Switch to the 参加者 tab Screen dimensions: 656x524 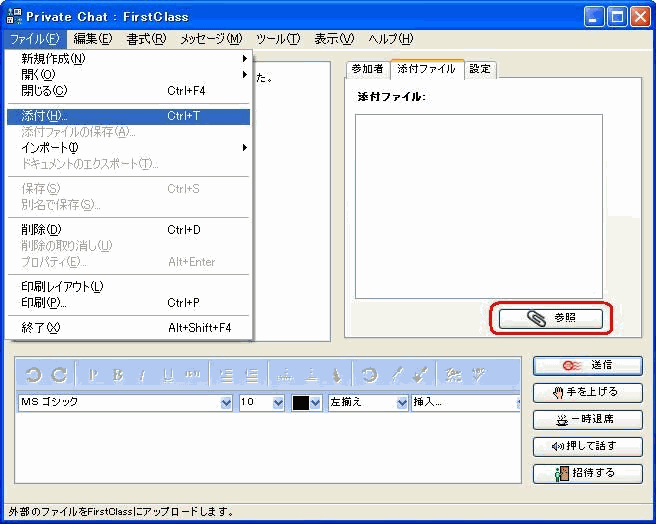(367, 69)
